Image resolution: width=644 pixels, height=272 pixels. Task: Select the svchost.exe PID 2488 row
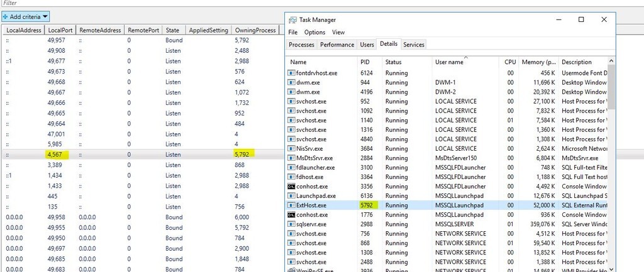tap(447, 262)
